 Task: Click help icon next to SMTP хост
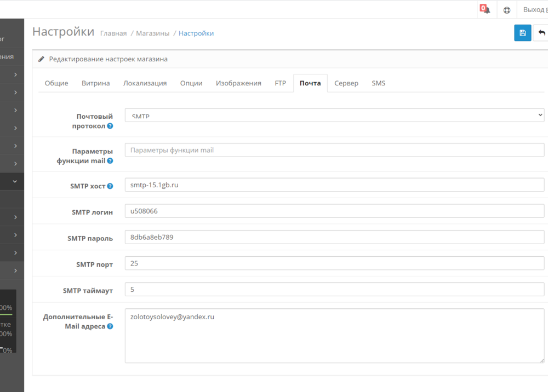pyautogui.click(x=110, y=186)
